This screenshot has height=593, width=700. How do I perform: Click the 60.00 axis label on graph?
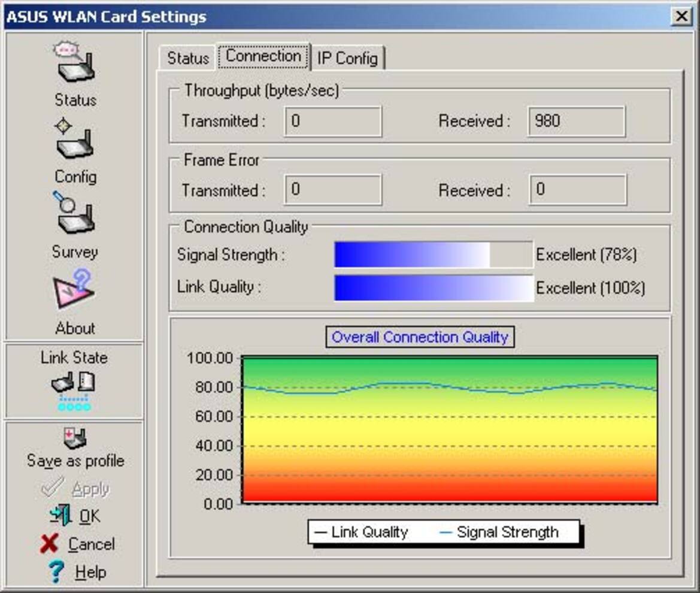tap(214, 417)
